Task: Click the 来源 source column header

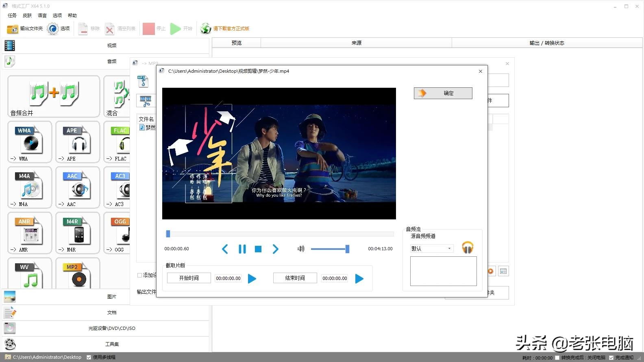Action: coord(356,43)
